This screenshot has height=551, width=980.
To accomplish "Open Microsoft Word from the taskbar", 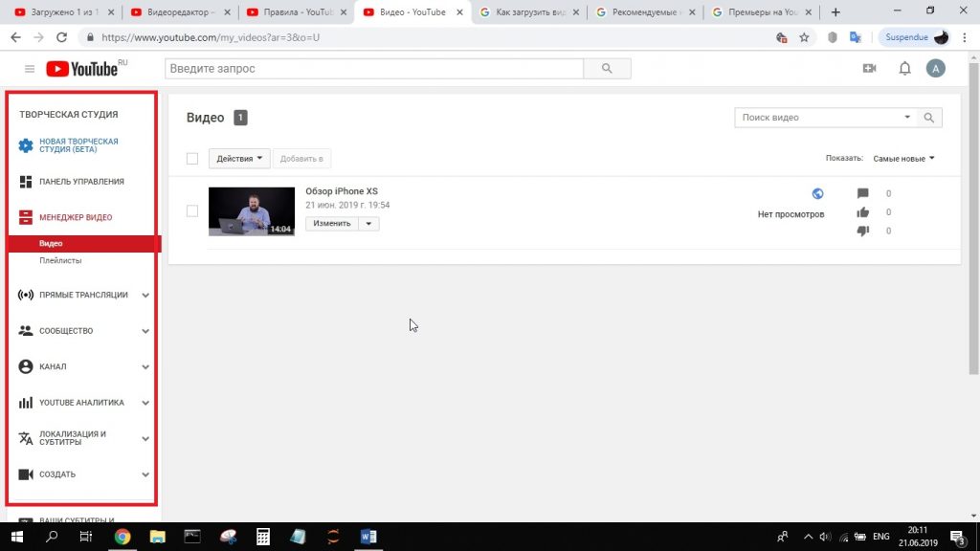I will tap(368, 537).
